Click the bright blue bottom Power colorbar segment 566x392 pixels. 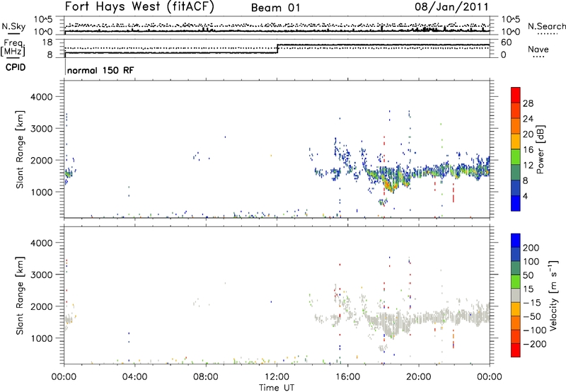[516, 203]
